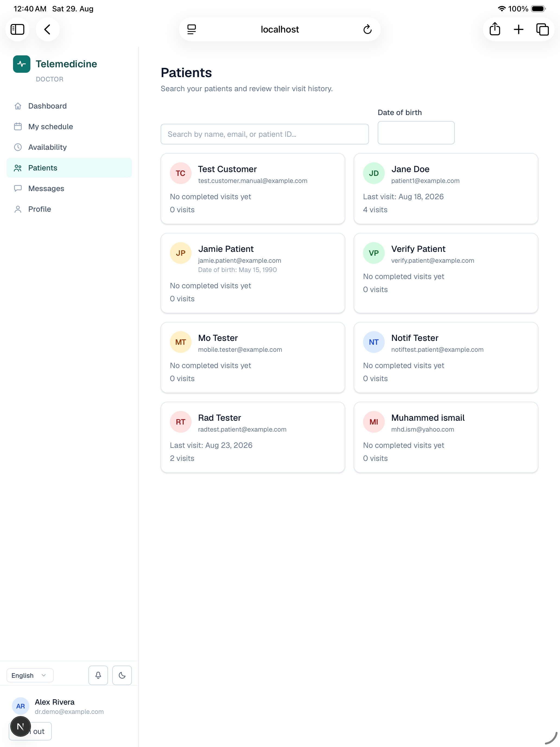Toggle the Safari sidebar icon
Viewport: 560px width, 747px height.
click(17, 29)
